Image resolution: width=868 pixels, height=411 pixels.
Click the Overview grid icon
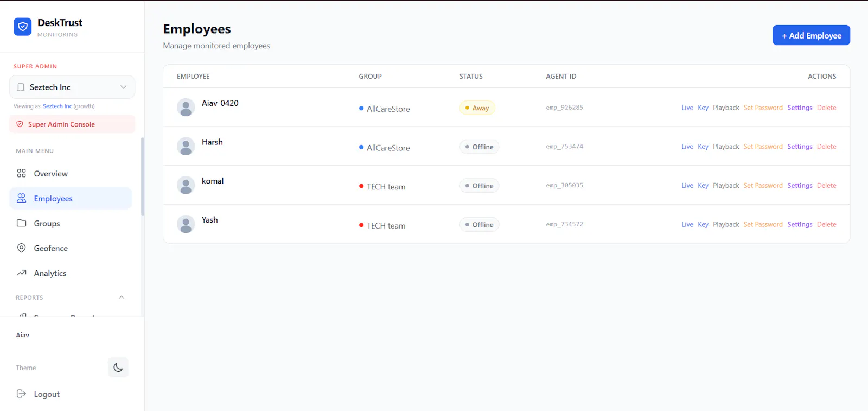(x=22, y=173)
